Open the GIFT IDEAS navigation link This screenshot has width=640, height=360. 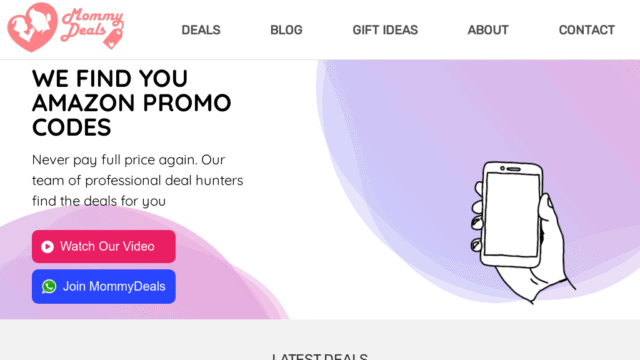(x=385, y=30)
